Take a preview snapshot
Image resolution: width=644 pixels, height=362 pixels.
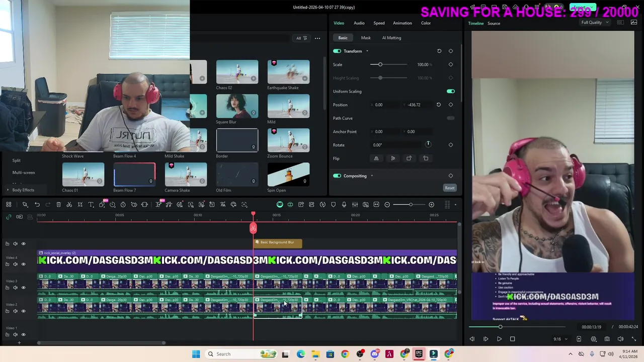tap(607, 339)
